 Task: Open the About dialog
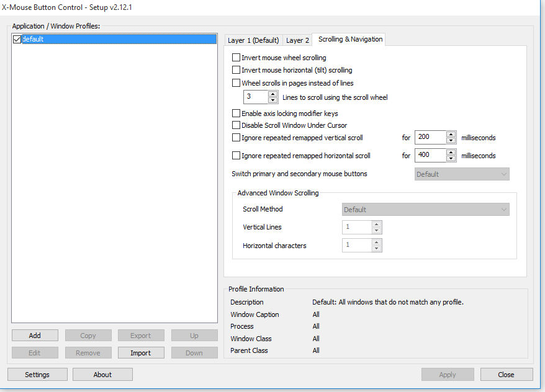tap(102, 375)
